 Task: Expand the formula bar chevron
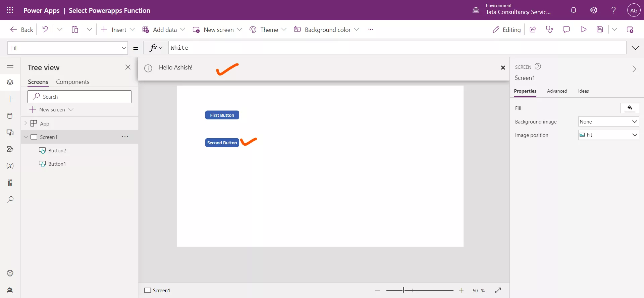635,48
